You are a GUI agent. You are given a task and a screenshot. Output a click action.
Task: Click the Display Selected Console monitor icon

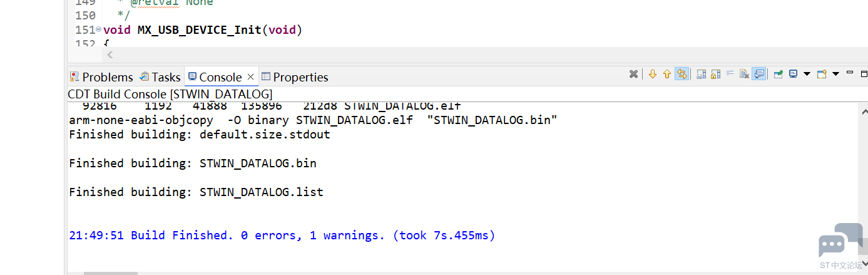tap(794, 74)
